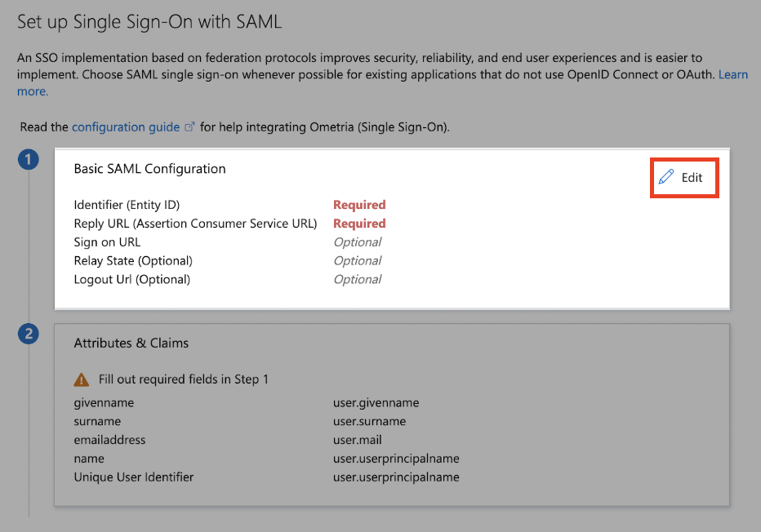Click the external link icon beside configuration guide

click(x=189, y=127)
